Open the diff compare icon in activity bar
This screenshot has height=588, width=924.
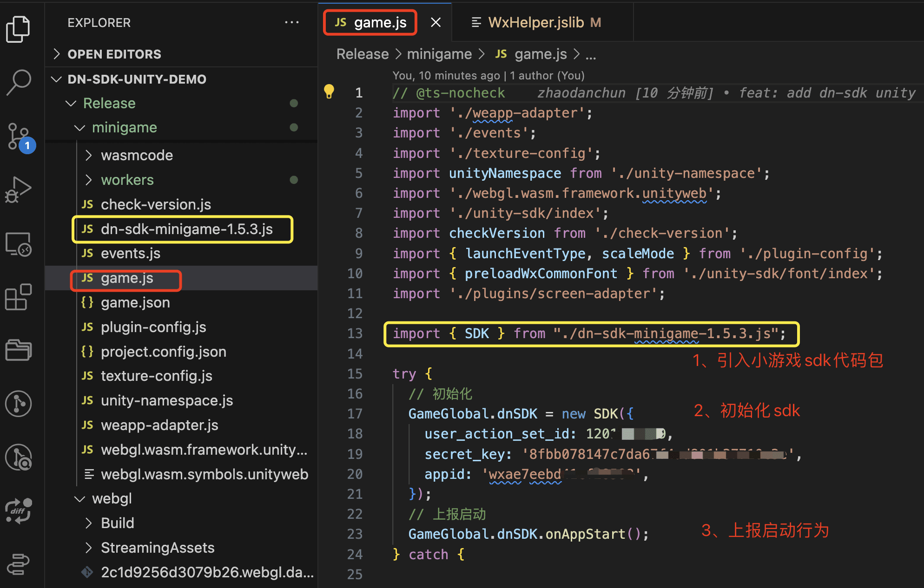(18, 511)
